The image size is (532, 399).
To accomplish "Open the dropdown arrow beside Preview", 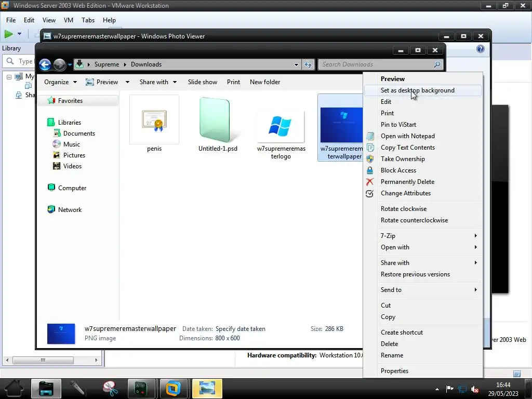I will click(x=128, y=82).
